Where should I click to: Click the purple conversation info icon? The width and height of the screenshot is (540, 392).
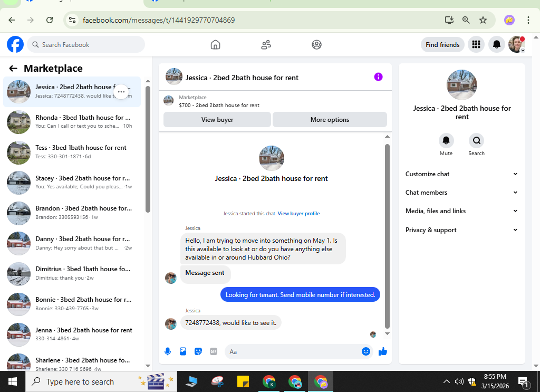[378, 77]
